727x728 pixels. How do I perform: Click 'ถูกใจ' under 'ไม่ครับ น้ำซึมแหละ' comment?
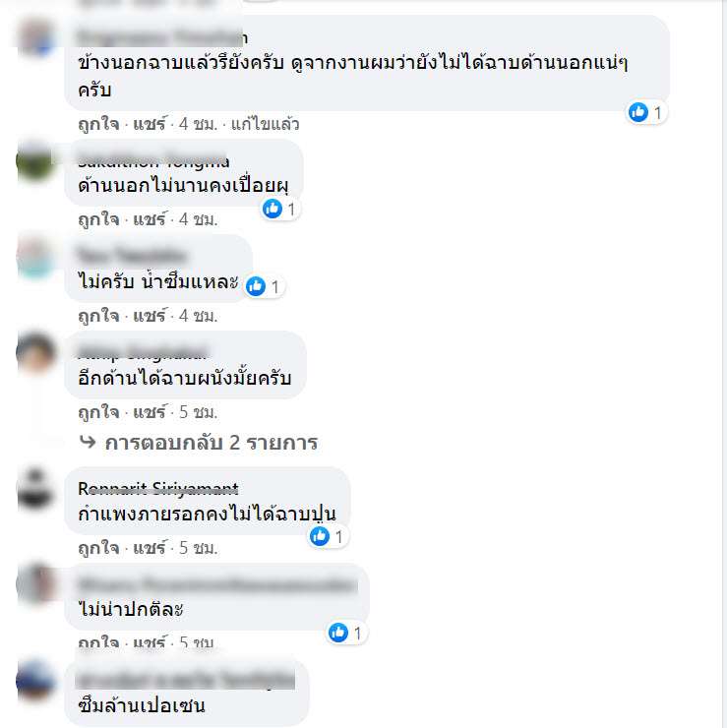point(99,316)
